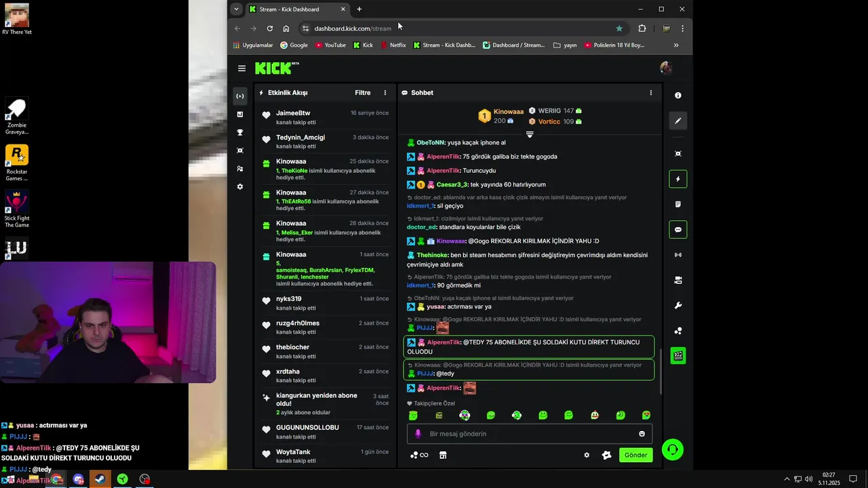
Task: Open the green headset support button
Action: 673,450
